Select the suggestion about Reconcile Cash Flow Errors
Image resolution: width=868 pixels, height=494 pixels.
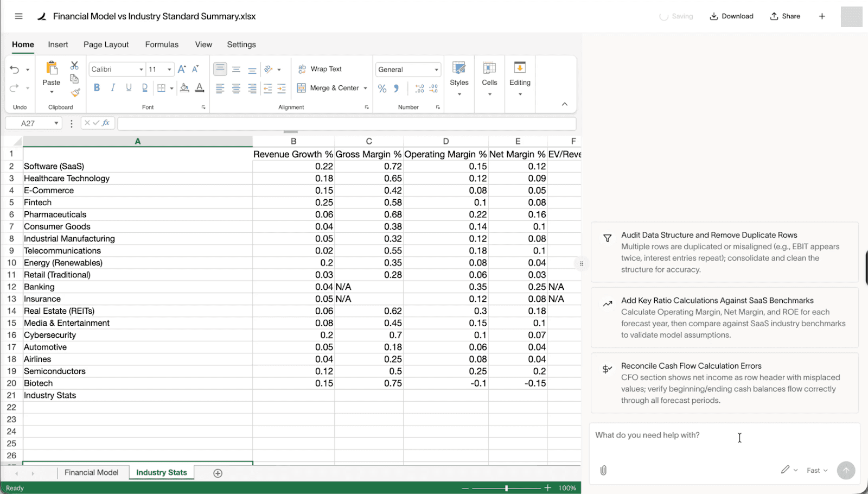pos(724,383)
